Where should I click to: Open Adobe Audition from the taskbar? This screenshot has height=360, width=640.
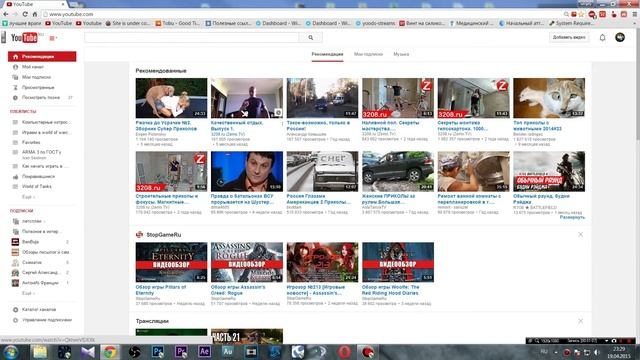pos(227,352)
